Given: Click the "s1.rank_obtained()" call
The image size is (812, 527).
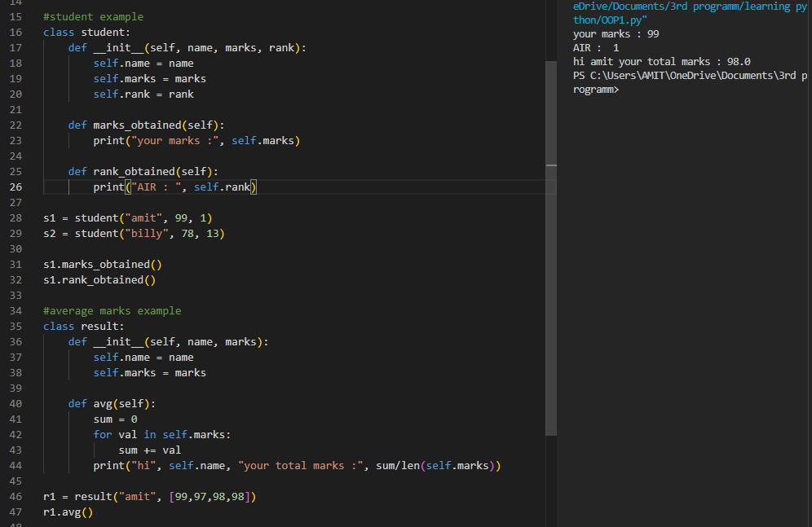Looking at the screenshot, I should (x=99, y=280).
